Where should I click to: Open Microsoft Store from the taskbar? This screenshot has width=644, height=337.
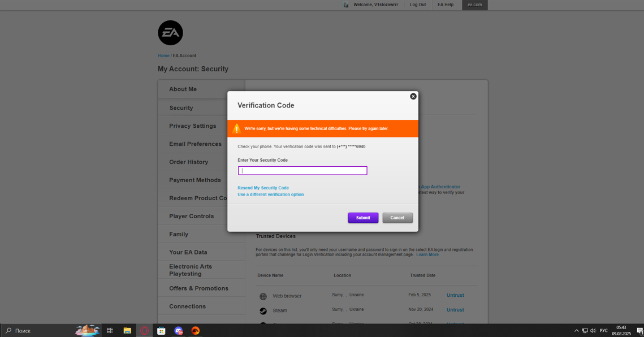point(161,331)
